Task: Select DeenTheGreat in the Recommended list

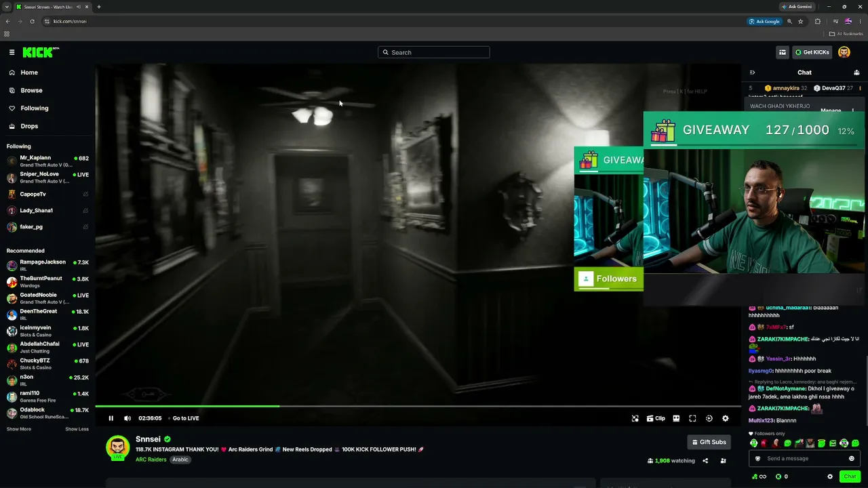Action: tap(47, 314)
